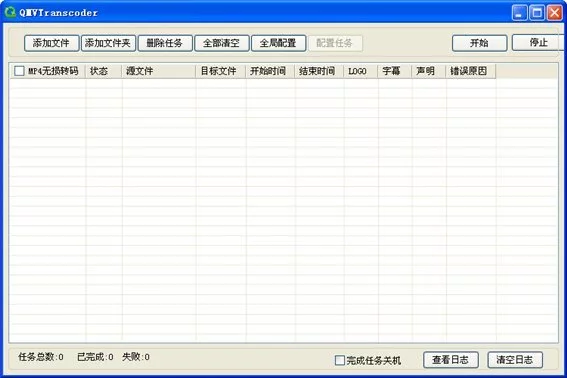Click the QMVTranscoder title bar app icon
This screenshot has width=567, height=378.
[10, 12]
